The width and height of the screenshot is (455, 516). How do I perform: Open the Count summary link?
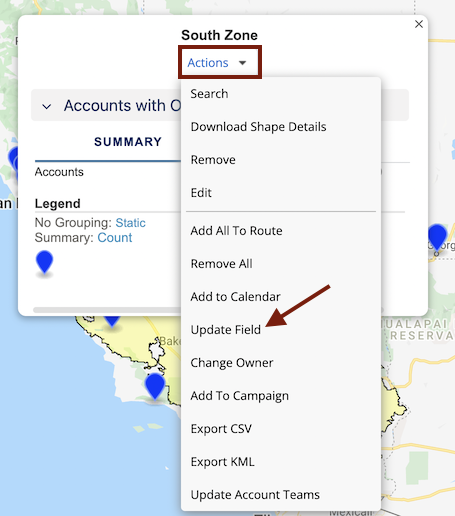pyautogui.click(x=115, y=238)
